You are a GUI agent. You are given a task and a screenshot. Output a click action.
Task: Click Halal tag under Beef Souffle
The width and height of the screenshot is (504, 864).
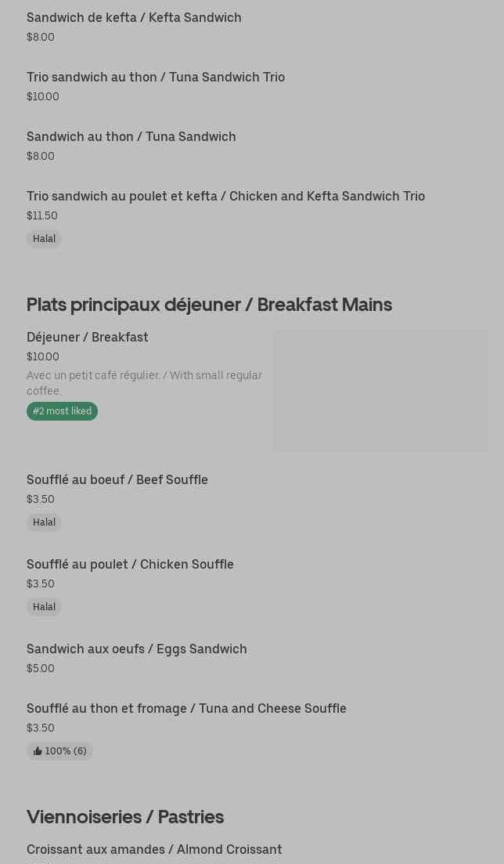click(x=44, y=522)
